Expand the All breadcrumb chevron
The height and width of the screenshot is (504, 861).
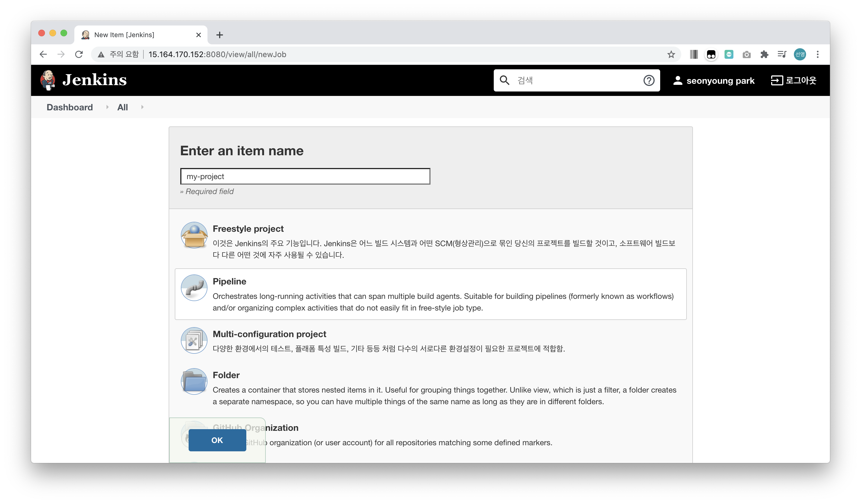point(142,107)
